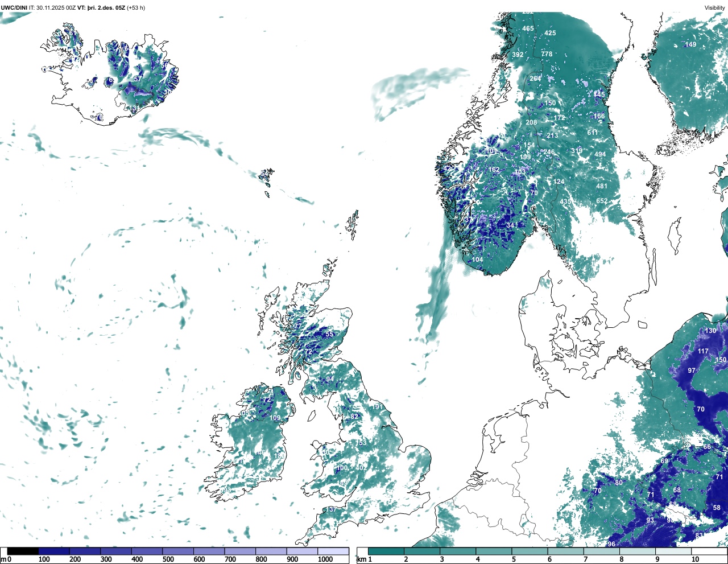Click the '34' value in southern Norway
728x564 pixels.
pos(510,225)
